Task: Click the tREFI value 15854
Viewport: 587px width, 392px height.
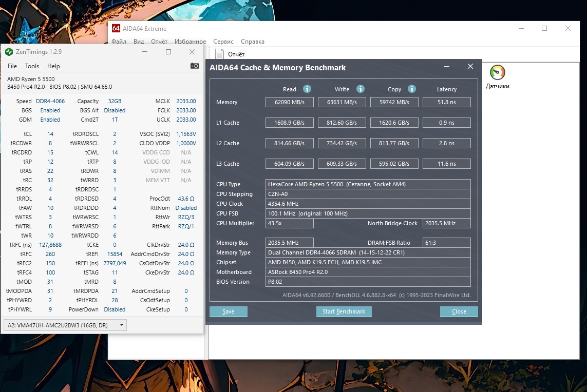Action: (x=115, y=254)
